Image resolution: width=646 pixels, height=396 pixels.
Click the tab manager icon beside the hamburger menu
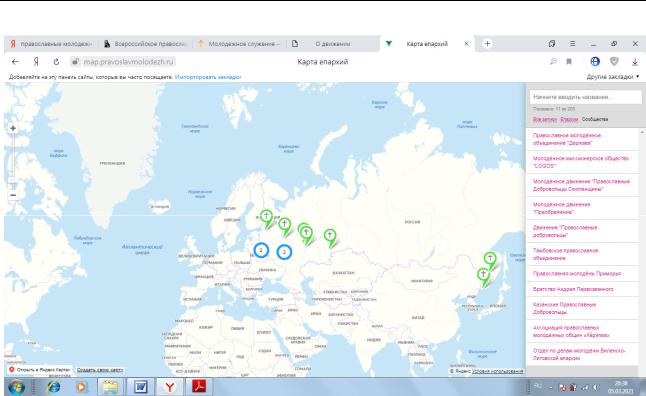click(x=552, y=43)
